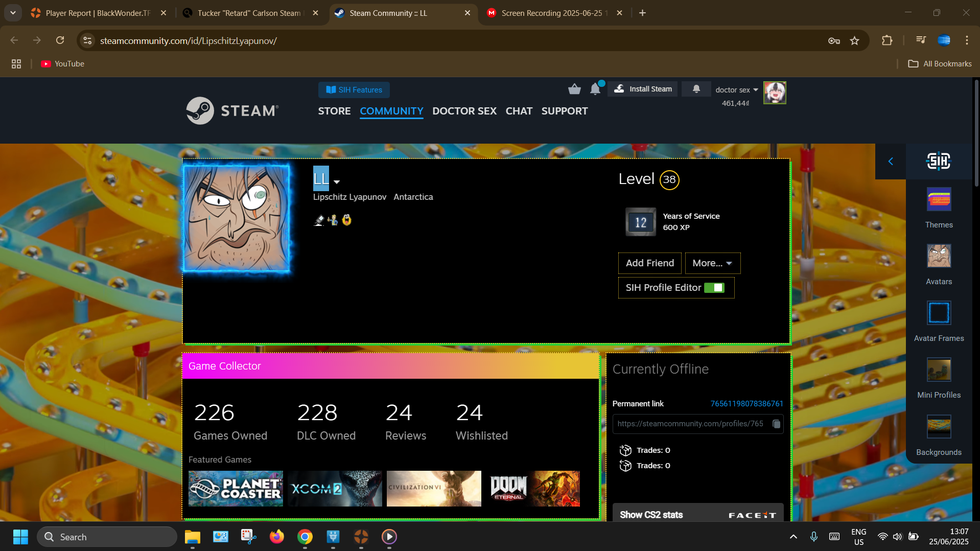Open Mini Profiles in SIH sidebar
This screenshot has width=980, height=551.
tap(939, 370)
